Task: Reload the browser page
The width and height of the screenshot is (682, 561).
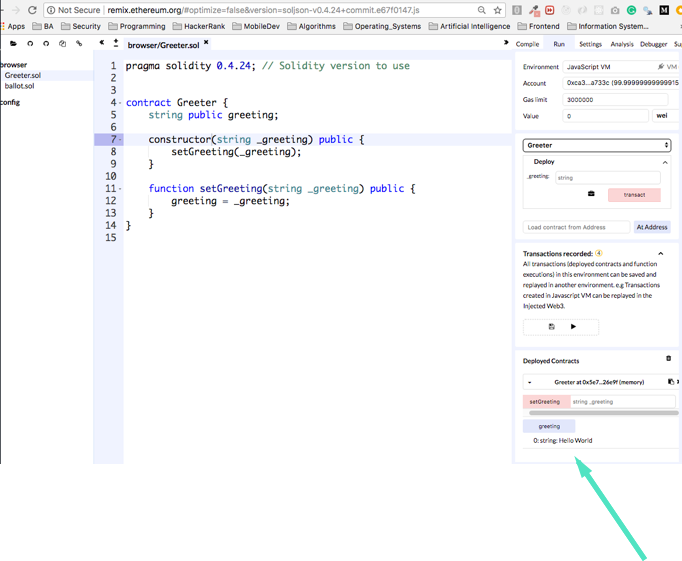Action: [32, 10]
